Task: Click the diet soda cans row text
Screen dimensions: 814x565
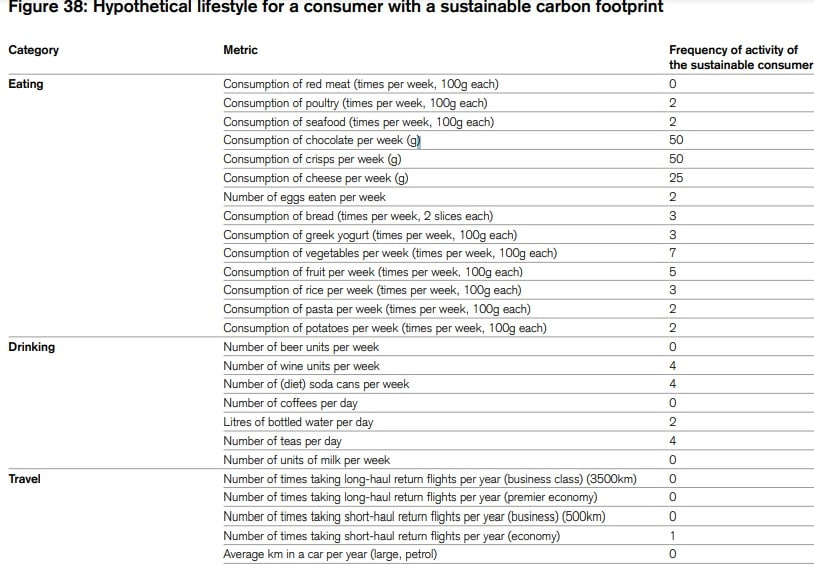Action: pyautogui.click(x=316, y=384)
